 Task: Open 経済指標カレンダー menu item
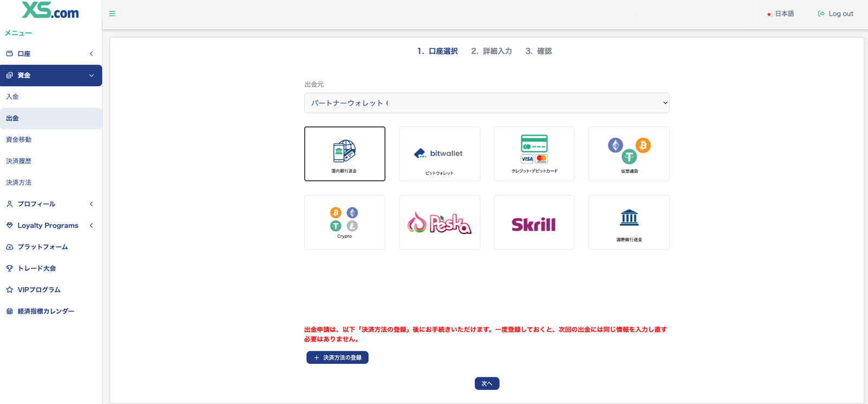(x=51, y=311)
